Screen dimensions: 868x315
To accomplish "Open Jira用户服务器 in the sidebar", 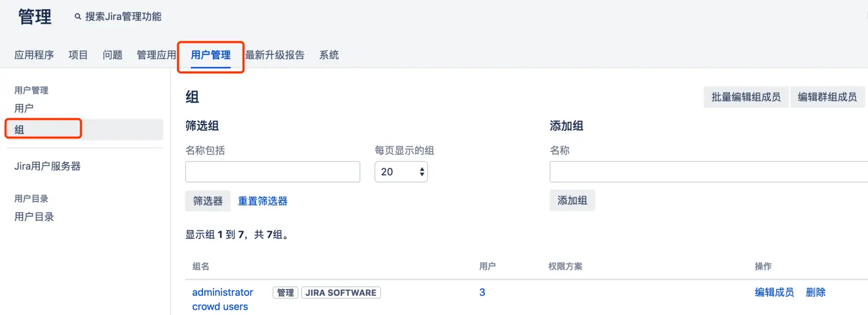I will [47, 166].
